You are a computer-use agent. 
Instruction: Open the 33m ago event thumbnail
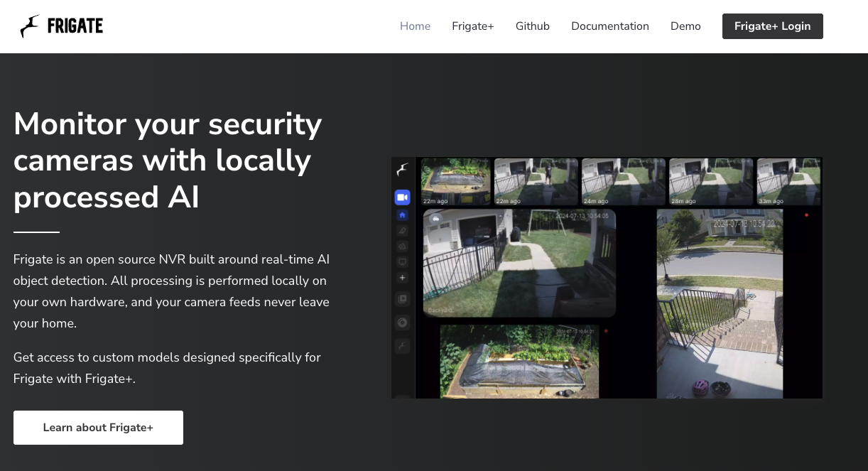(x=788, y=182)
